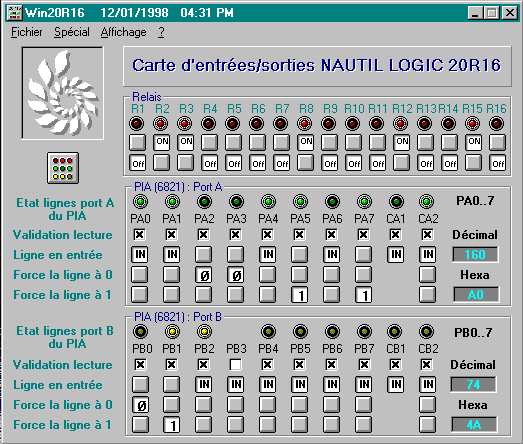Click the PB2 lit yellow LED
This screenshot has width=523, height=444.
[x=204, y=332]
